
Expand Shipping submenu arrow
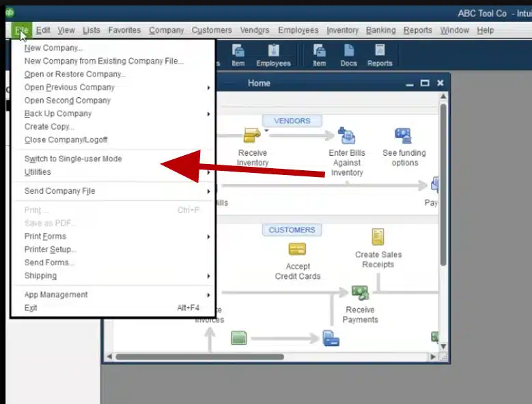pos(209,276)
